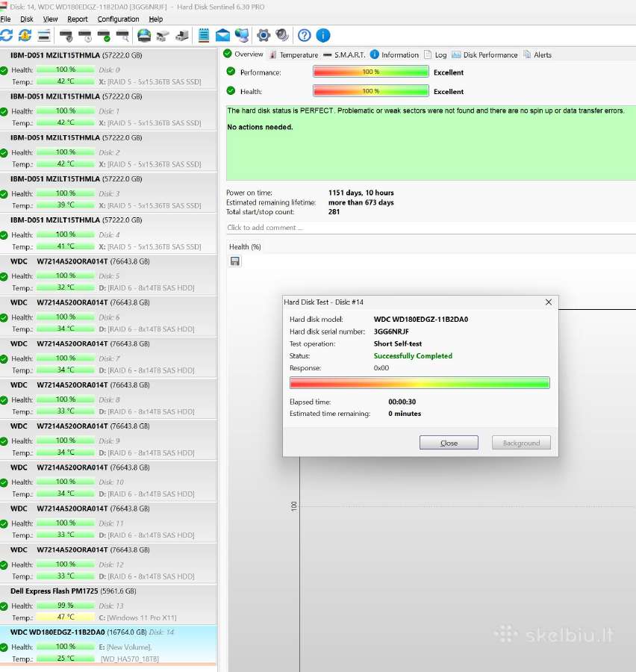The image size is (636, 672).
Task: Open the View menu
Action: [x=50, y=19]
